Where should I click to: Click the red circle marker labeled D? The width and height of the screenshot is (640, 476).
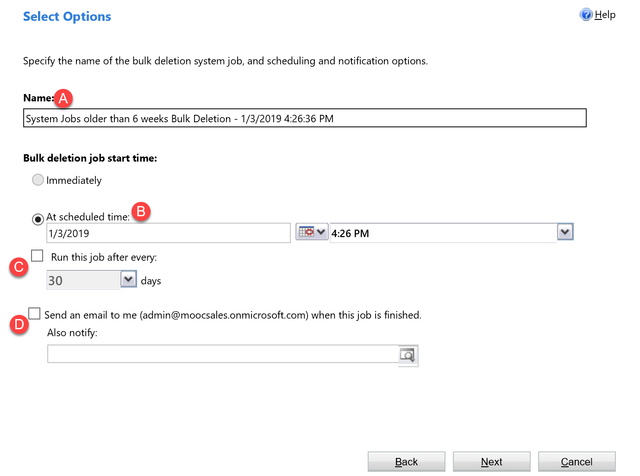pyautogui.click(x=16, y=326)
